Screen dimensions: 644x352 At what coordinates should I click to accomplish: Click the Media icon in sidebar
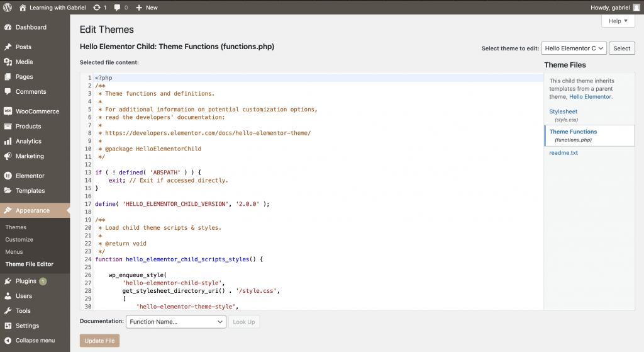[8, 62]
